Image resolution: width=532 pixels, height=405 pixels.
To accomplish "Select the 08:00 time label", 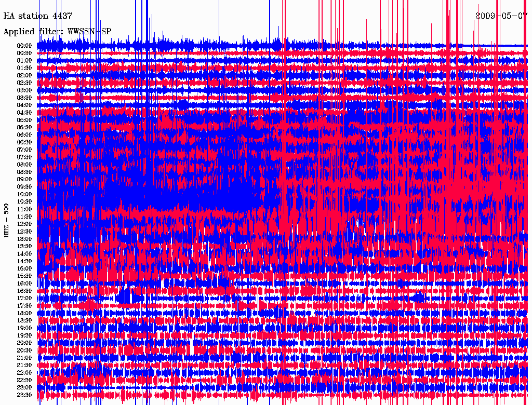I will pyautogui.click(x=24, y=165).
